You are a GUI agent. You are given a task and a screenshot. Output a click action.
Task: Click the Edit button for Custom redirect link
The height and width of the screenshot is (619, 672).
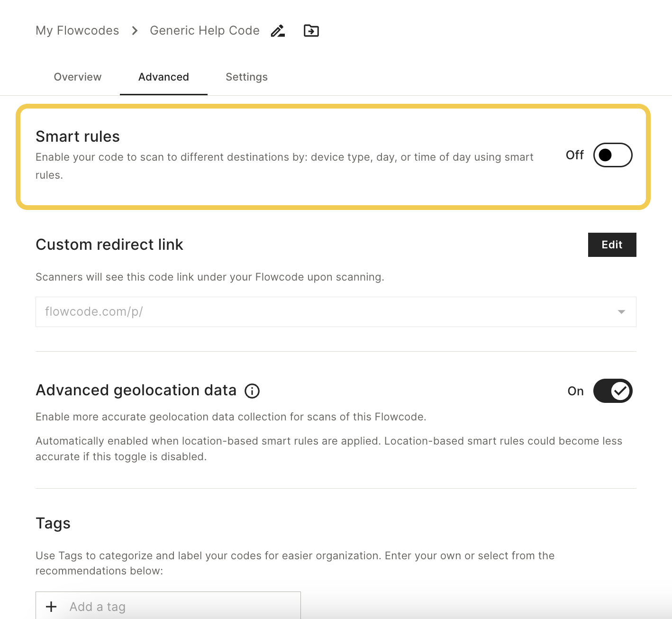[612, 245]
